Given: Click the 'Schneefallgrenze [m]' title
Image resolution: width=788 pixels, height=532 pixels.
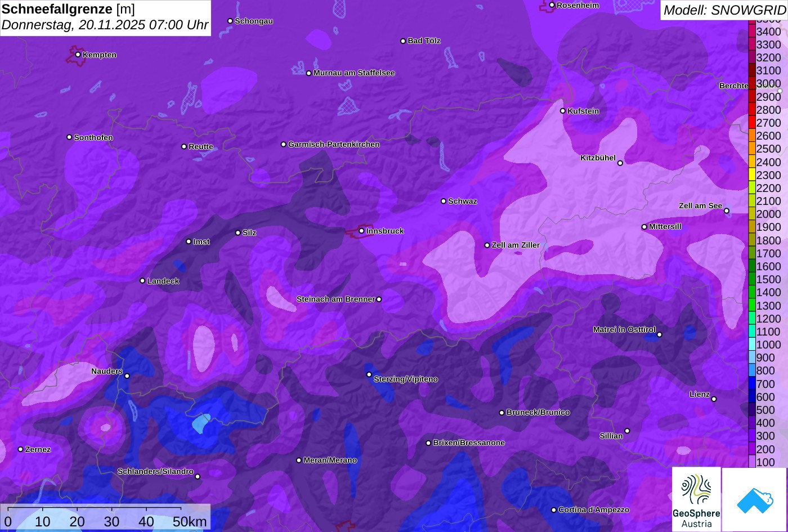Looking at the screenshot, I should [69, 9].
